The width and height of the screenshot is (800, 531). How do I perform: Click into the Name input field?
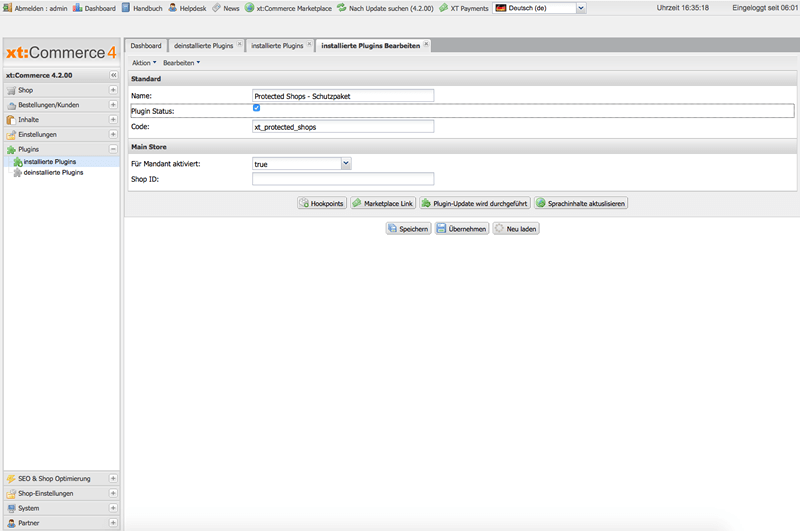tap(343, 96)
